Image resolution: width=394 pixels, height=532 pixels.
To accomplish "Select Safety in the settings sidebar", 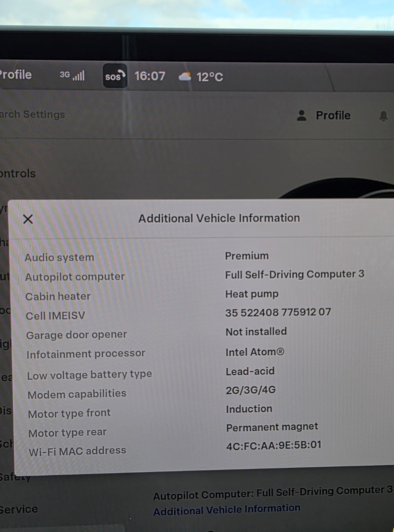I will (15, 478).
